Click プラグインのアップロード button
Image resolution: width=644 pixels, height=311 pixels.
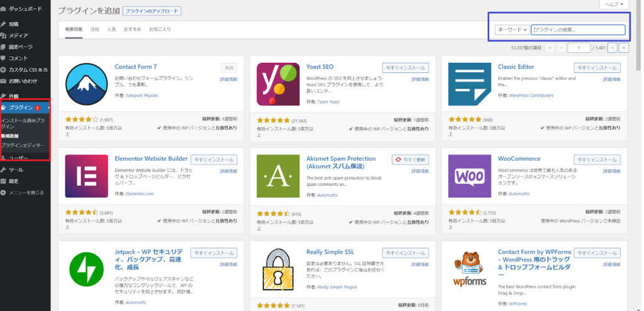click(151, 11)
